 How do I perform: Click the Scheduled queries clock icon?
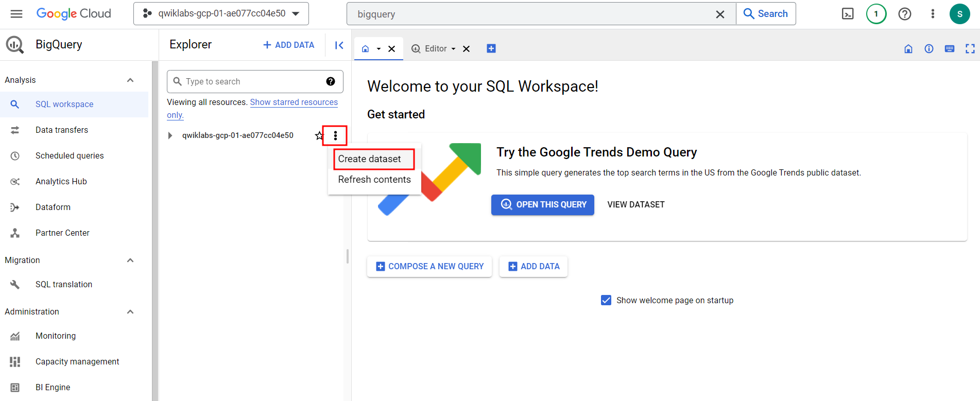click(x=15, y=155)
